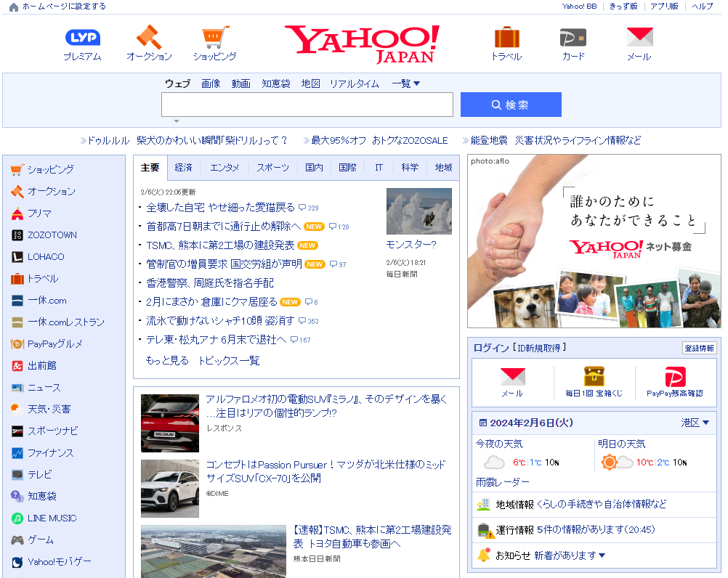Open PayPay残高確認 icon
Image resolution: width=728 pixels, height=578 pixels.
click(675, 377)
